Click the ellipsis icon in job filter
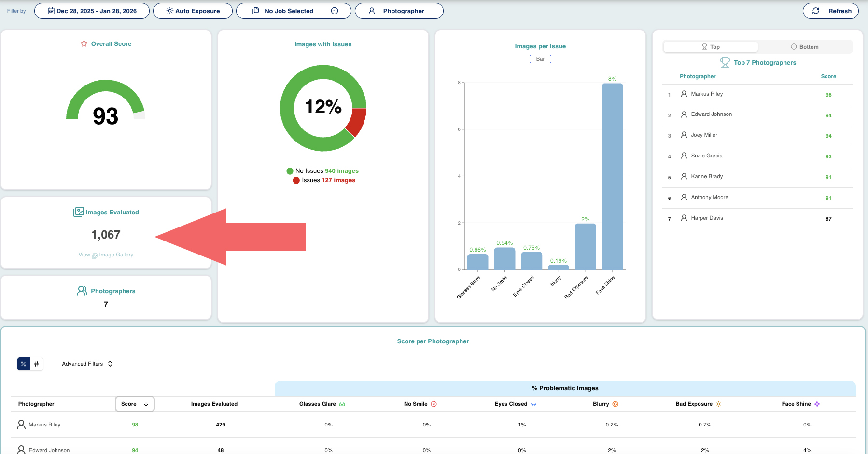868x454 pixels. pos(335,11)
